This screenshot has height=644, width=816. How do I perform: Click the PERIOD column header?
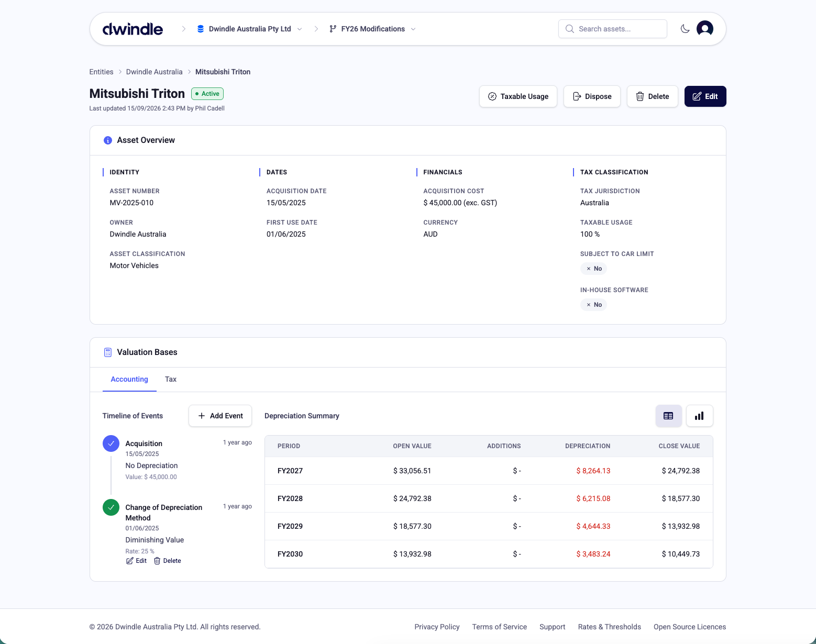289,446
